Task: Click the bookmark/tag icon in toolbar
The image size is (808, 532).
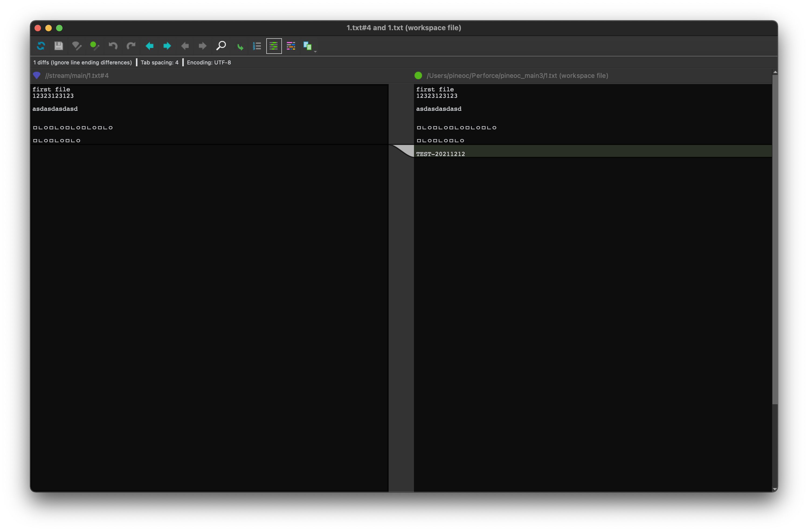Action: point(76,46)
